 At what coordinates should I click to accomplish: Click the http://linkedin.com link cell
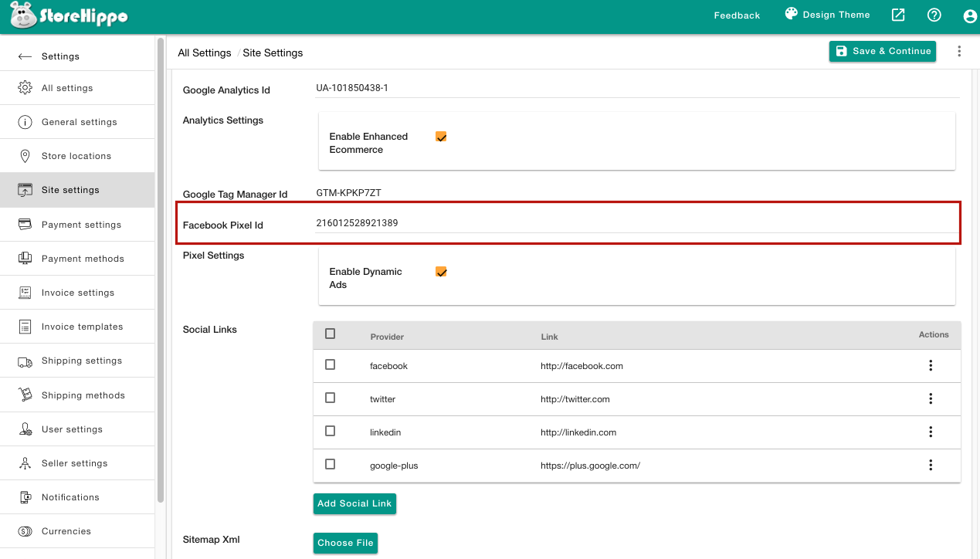click(x=578, y=432)
